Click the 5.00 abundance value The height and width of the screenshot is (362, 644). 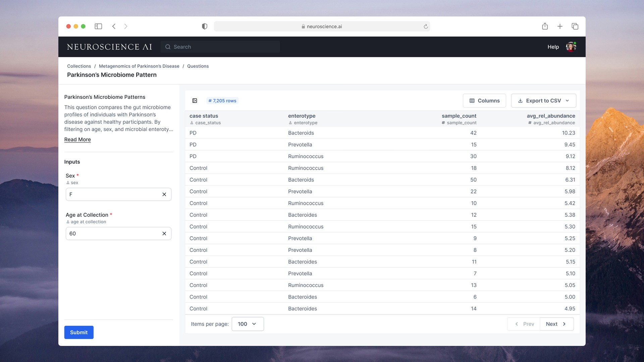point(570,297)
